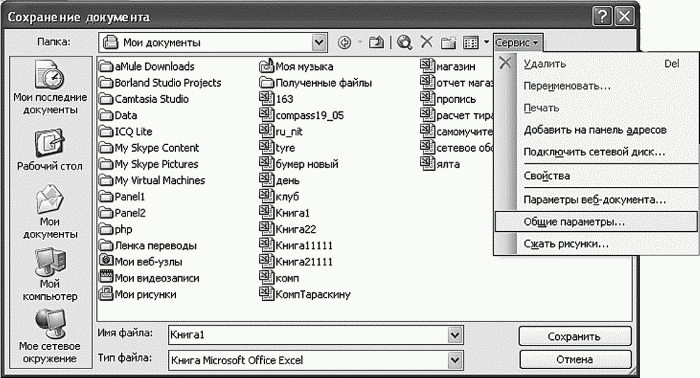Go up one folder level icon

point(376,42)
